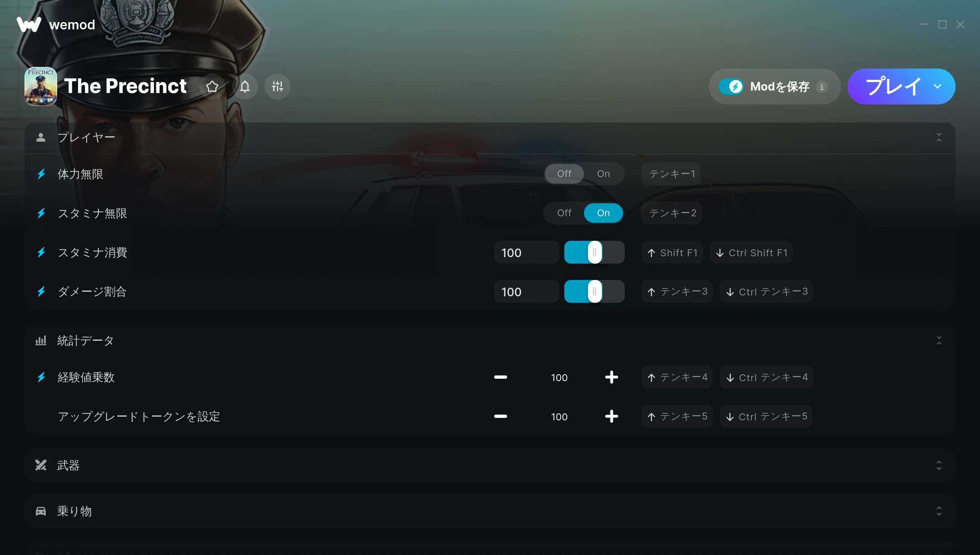Increase アップグレードトークン with the plus icon

[x=611, y=417]
